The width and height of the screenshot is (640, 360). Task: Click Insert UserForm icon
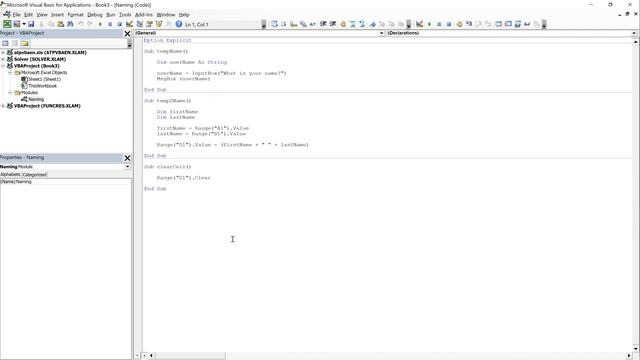point(17,24)
